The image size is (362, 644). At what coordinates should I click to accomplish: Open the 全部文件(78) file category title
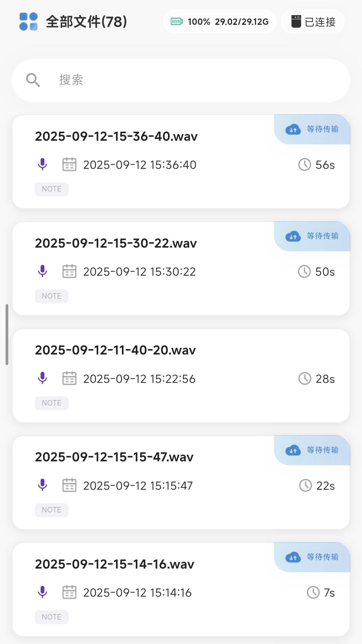(86, 22)
